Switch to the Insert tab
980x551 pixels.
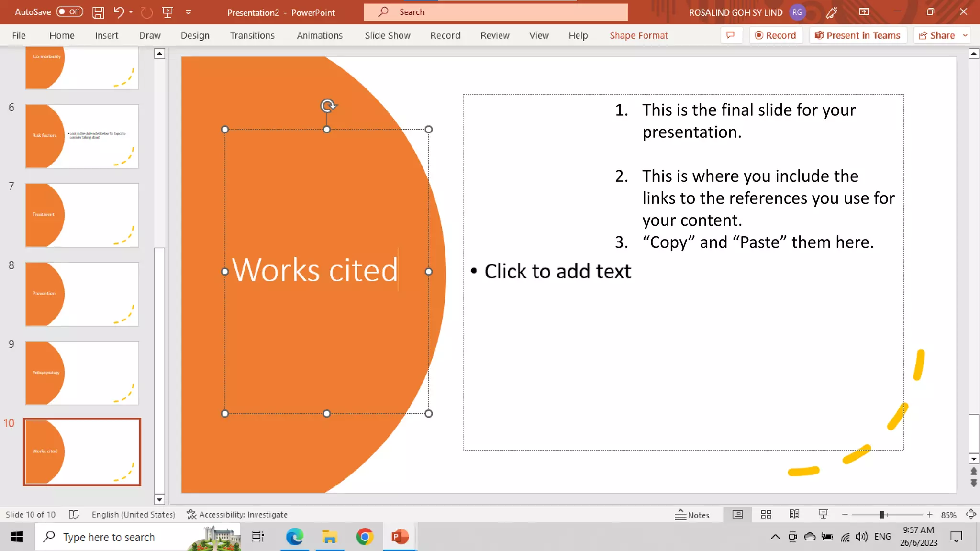[107, 35]
